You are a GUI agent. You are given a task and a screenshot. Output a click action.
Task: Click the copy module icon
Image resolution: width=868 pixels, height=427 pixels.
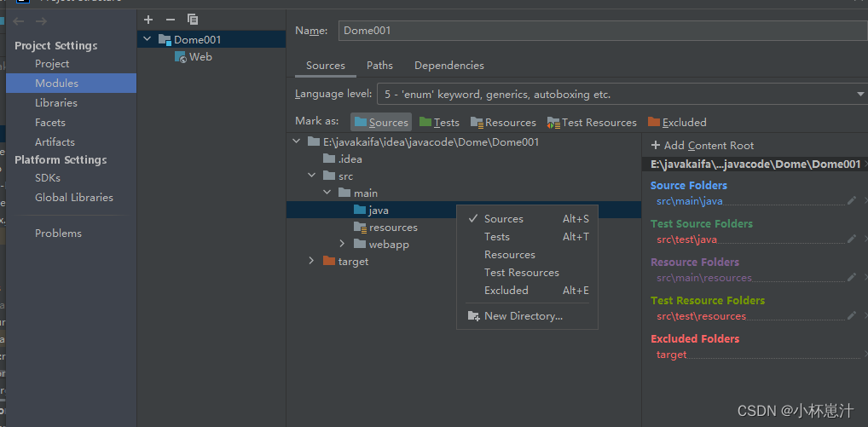click(193, 20)
